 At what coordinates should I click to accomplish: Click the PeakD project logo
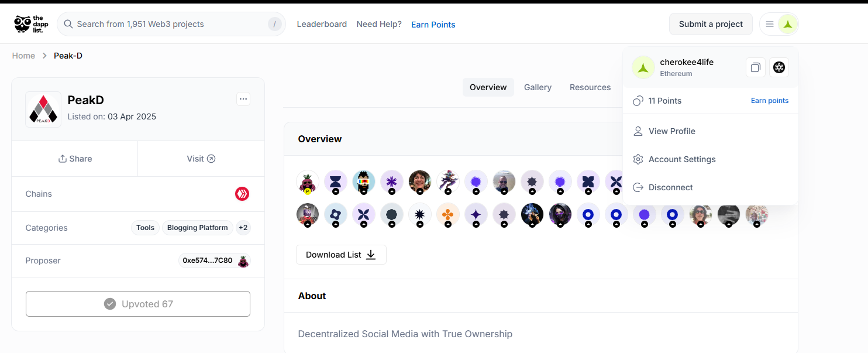pyautogui.click(x=43, y=109)
